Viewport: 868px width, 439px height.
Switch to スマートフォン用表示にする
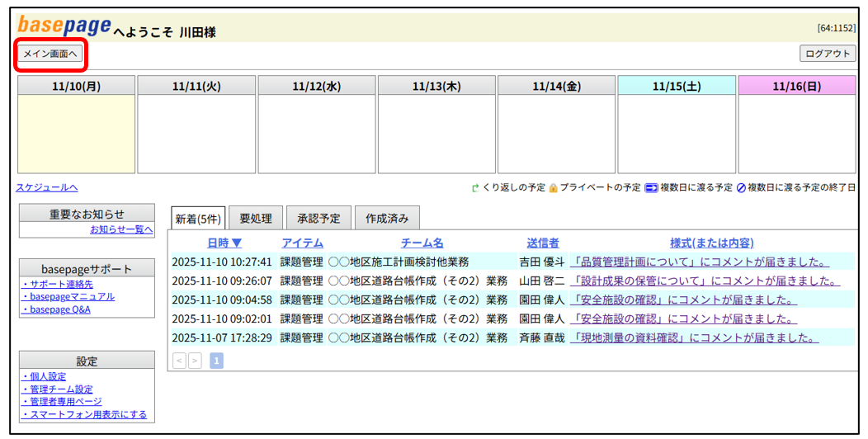87,414
